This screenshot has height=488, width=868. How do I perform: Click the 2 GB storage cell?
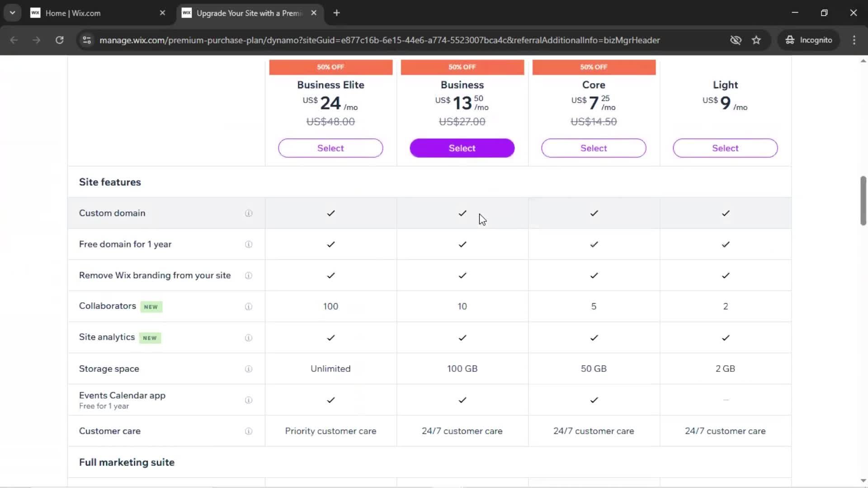725,369
